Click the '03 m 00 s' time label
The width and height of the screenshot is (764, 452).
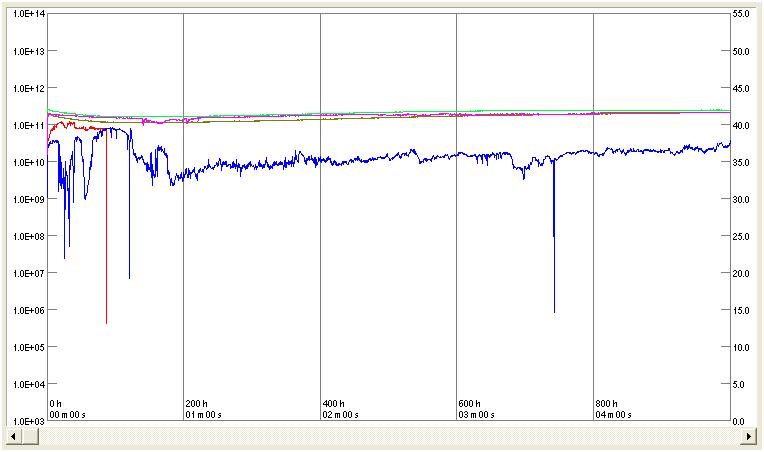pyautogui.click(x=477, y=415)
